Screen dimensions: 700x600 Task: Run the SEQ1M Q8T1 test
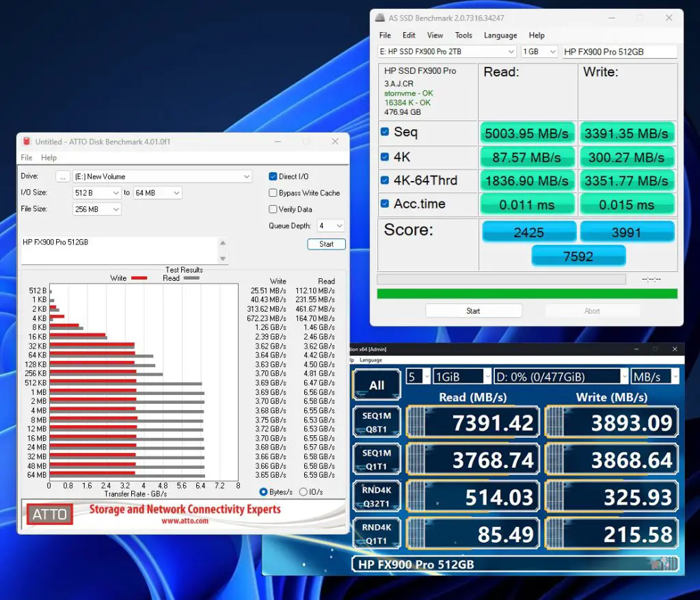377,422
